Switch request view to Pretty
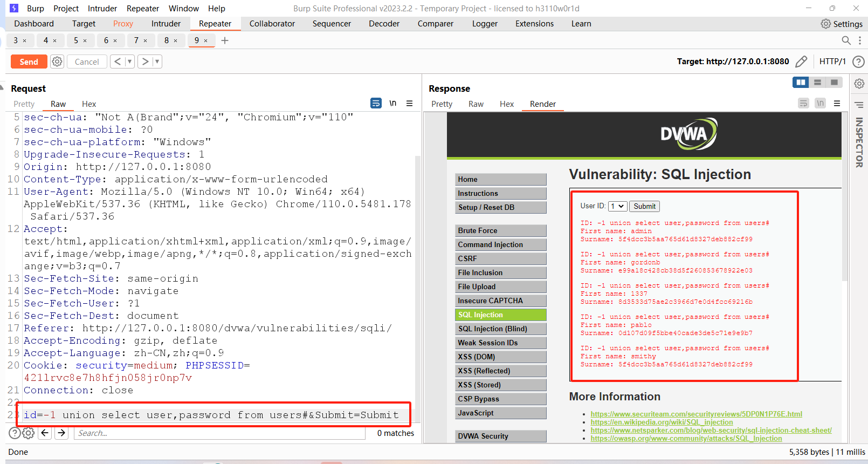 point(24,104)
